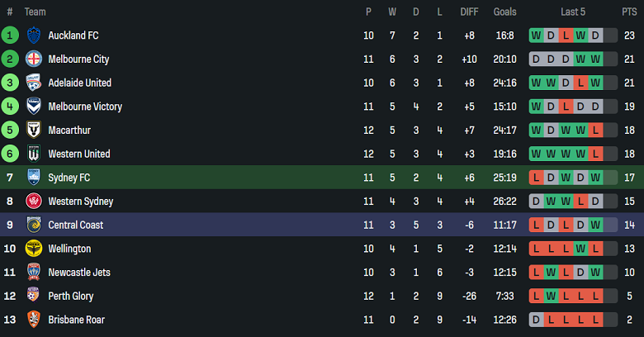Image resolution: width=644 pixels, height=337 pixels.
Task: Sort table by PTS column header
Action: pos(629,12)
